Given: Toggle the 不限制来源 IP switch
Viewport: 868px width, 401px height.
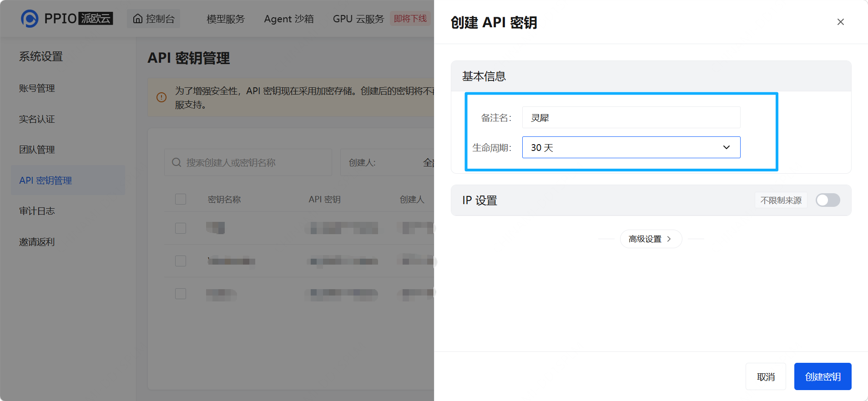Looking at the screenshot, I should point(828,200).
